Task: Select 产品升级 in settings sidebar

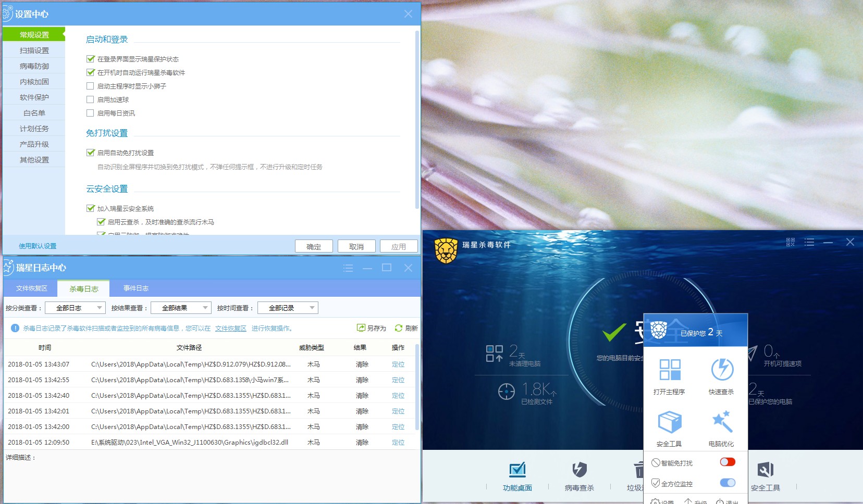Action: (x=34, y=144)
